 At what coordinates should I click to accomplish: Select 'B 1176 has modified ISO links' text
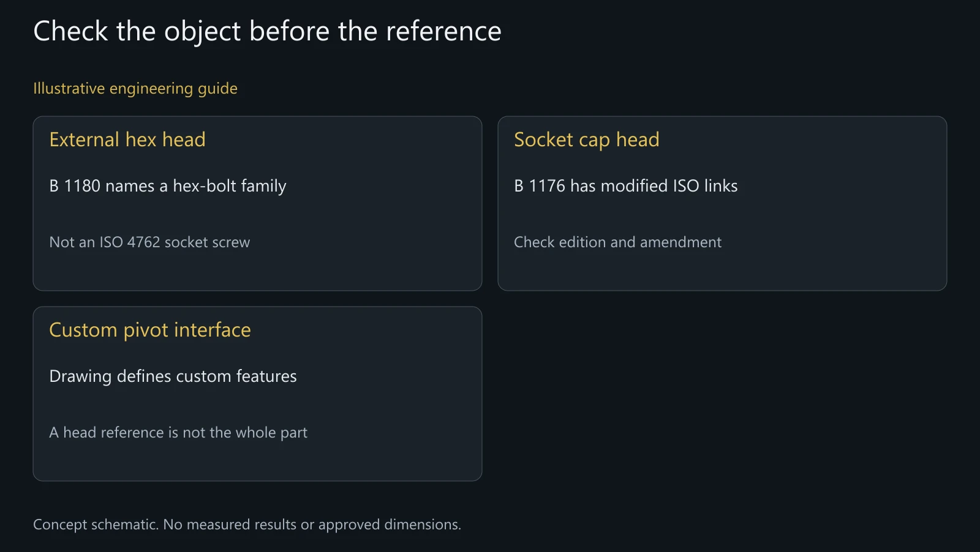tap(626, 186)
